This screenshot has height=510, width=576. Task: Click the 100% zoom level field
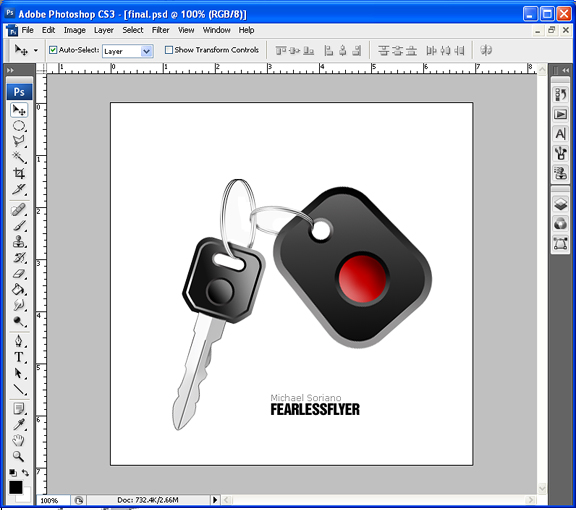click(53, 500)
